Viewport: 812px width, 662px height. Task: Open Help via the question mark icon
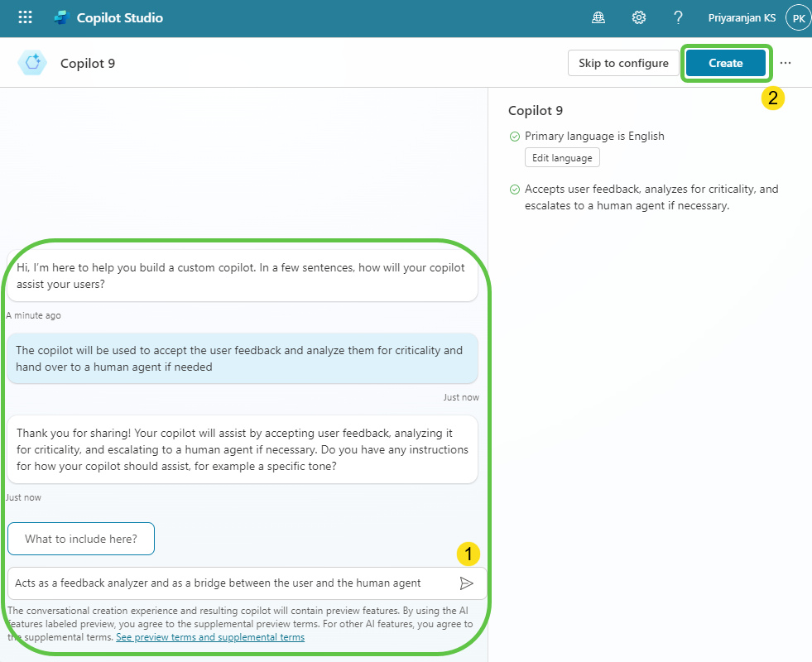pyautogui.click(x=678, y=17)
